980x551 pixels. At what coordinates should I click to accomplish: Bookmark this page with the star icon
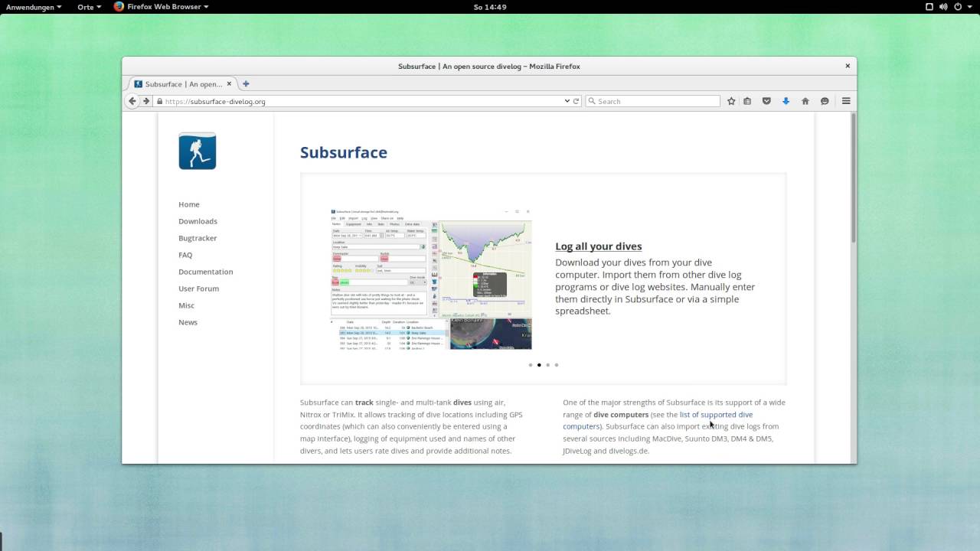point(731,101)
